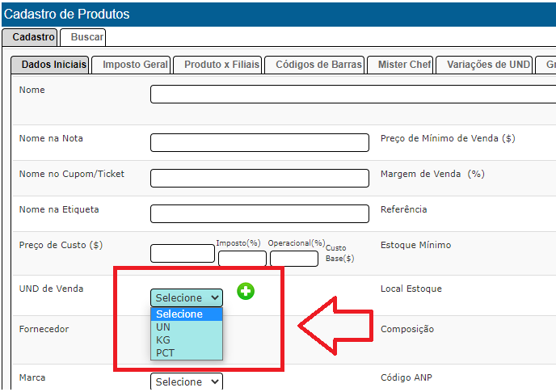Open the Variações de UND tab
Viewport: 556px width, 392px height.
[484, 65]
